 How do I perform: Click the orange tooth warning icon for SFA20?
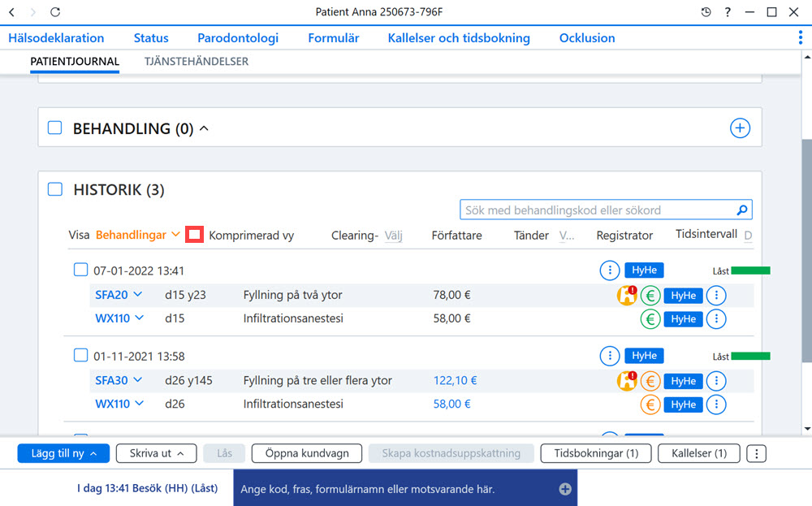(627, 295)
